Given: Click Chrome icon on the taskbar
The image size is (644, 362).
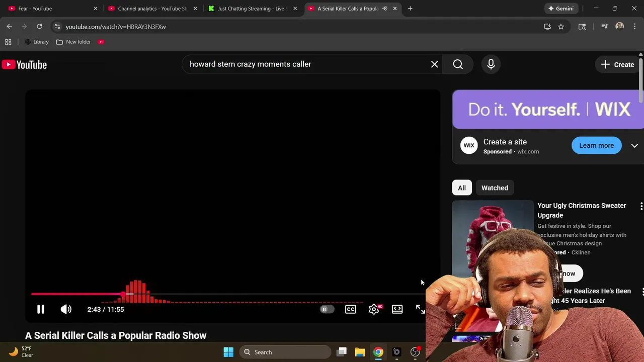Looking at the screenshot, I should [x=378, y=352].
